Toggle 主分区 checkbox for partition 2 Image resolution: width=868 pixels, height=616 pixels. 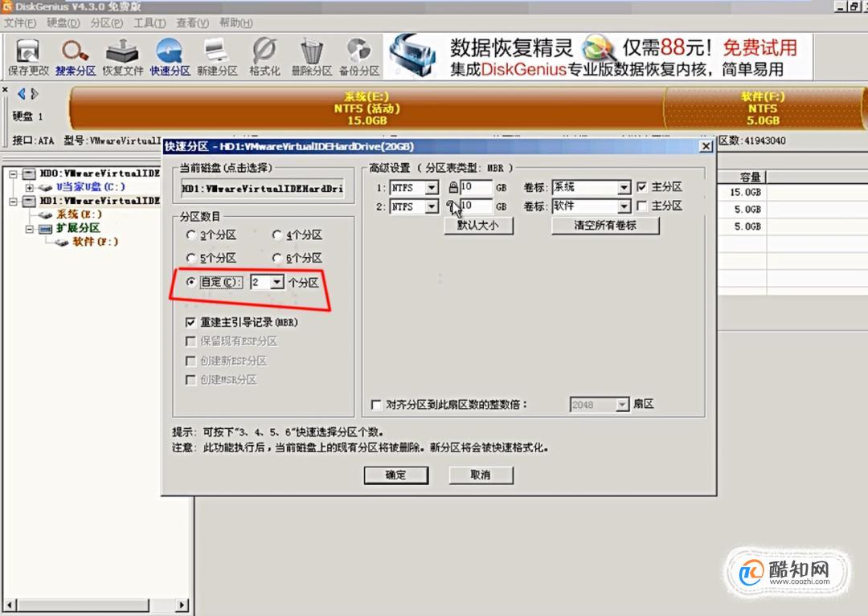tap(641, 206)
